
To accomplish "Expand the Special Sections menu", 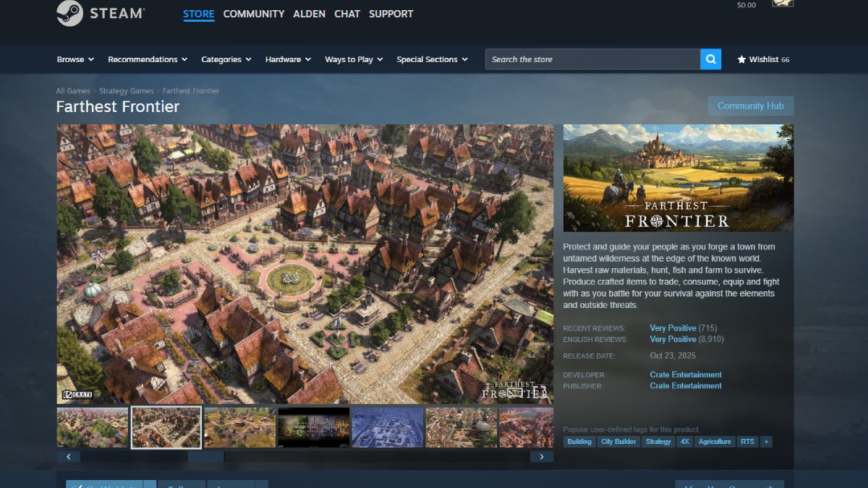I will tap(432, 59).
